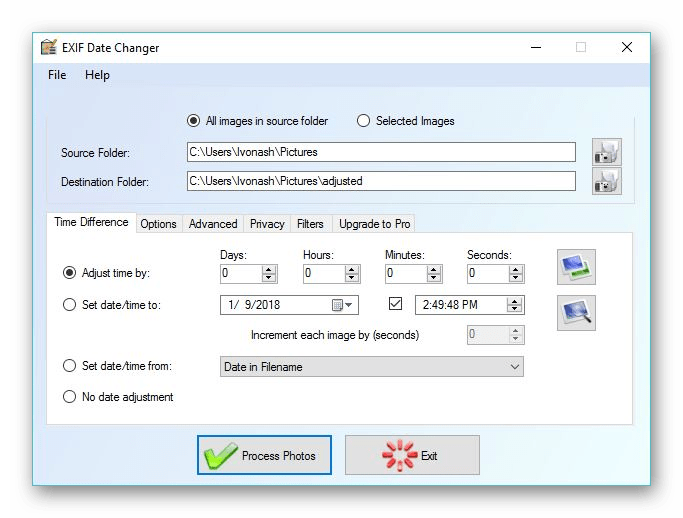
Task: Click the stacked photos icon beside Seconds
Action: pyautogui.click(x=576, y=267)
